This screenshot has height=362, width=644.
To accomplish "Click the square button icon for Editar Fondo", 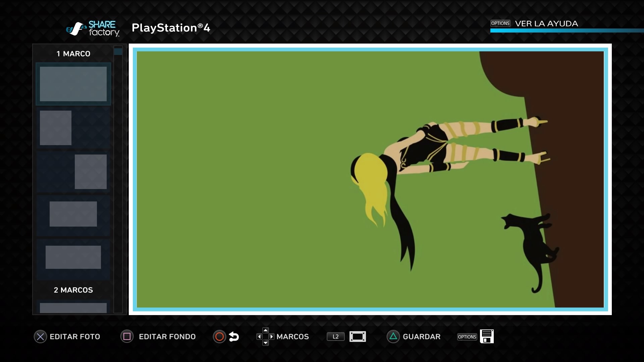I will (x=127, y=337).
